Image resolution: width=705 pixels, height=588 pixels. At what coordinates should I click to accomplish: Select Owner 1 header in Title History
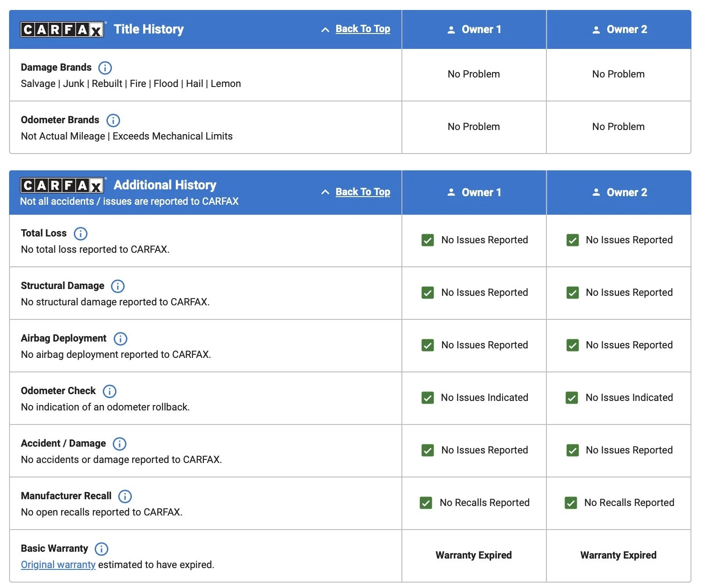point(474,29)
